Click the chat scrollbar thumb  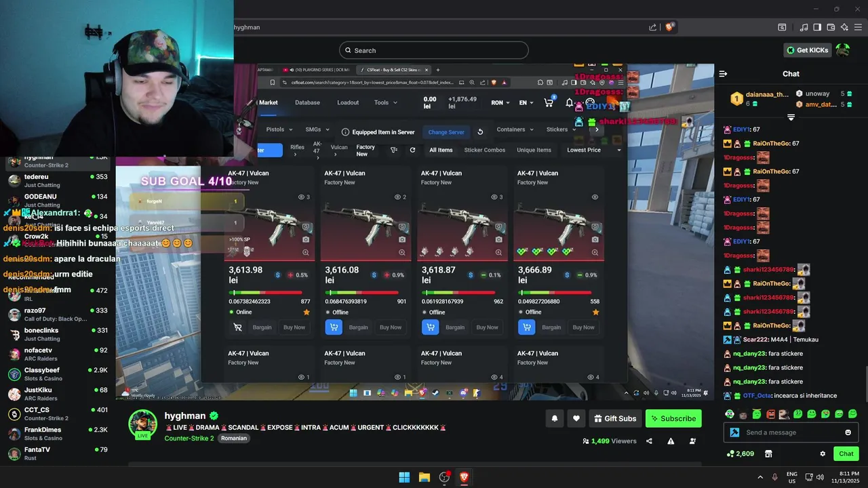[866, 385]
